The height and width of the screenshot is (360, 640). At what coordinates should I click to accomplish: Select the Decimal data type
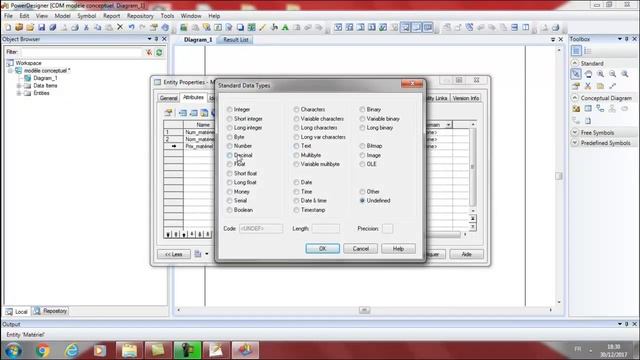pyautogui.click(x=240, y=155)
